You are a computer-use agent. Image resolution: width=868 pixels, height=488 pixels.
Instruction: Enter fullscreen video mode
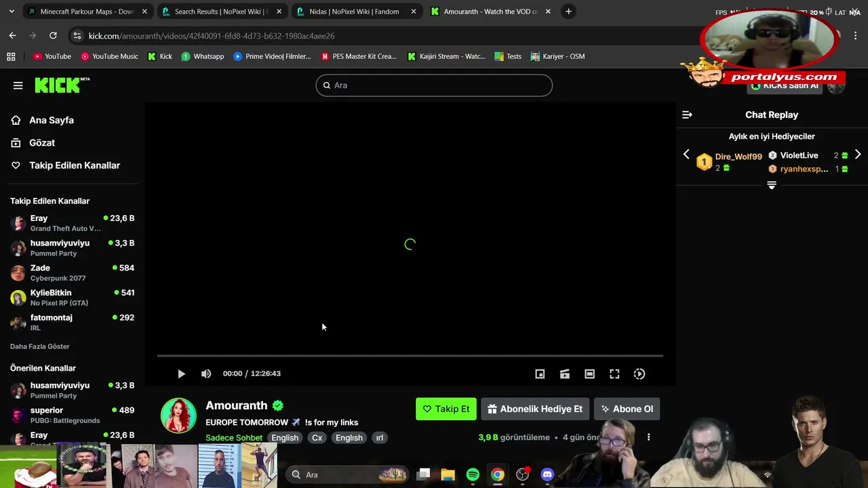[614, 373]
